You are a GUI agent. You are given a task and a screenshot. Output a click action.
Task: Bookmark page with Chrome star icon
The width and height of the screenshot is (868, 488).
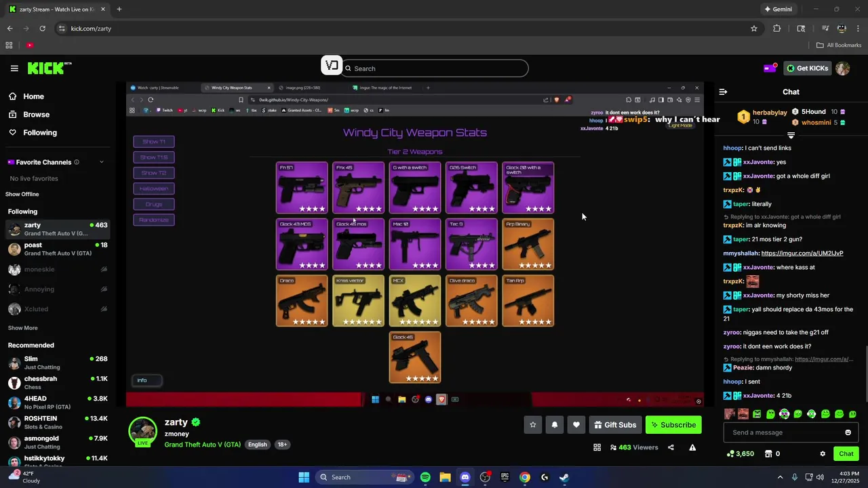click(753, 28)
